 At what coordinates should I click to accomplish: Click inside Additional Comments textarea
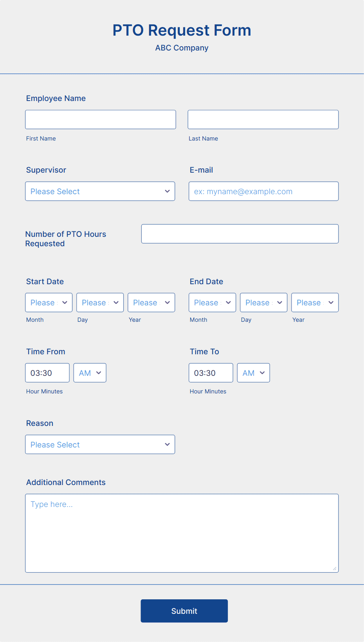coord(182,533)
